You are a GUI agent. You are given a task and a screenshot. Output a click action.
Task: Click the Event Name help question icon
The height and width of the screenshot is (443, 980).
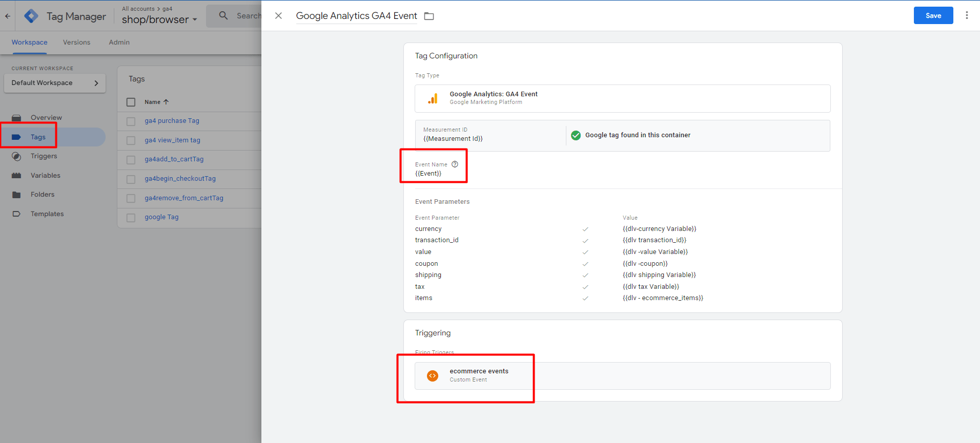coord(455,164)
